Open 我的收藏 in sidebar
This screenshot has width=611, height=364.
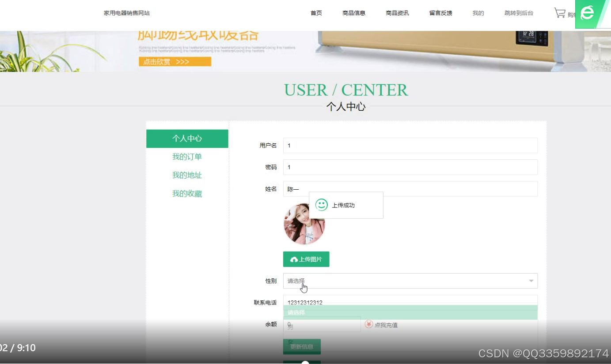(x=187, y=194)
